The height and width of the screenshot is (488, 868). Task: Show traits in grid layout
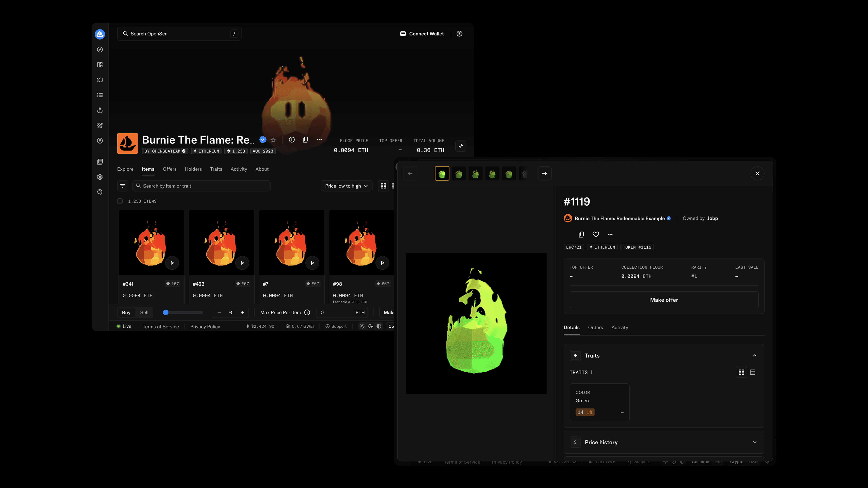point(742,372)
